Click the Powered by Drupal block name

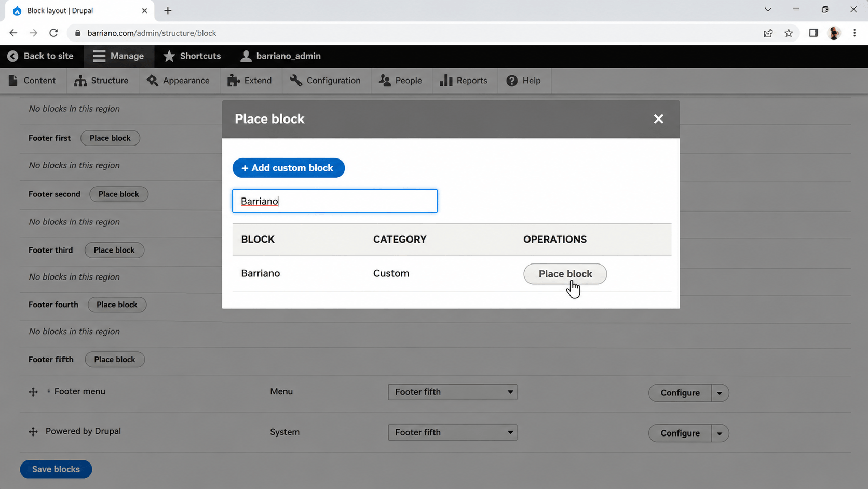(83, 431)
